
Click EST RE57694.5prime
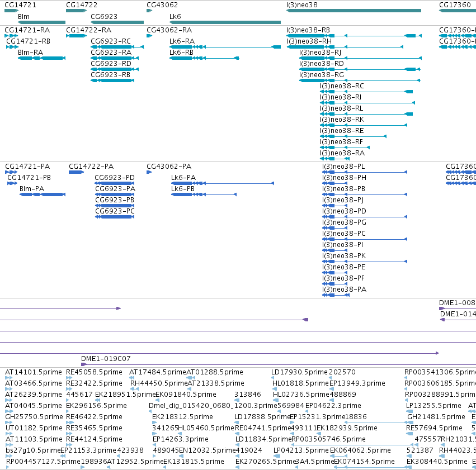pyautogui.click(x=434, y=428)
